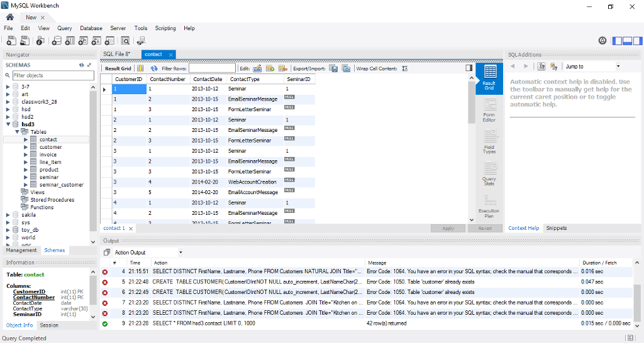Show the Execution Plan panel
644x343 pixels.
[489, 206]
